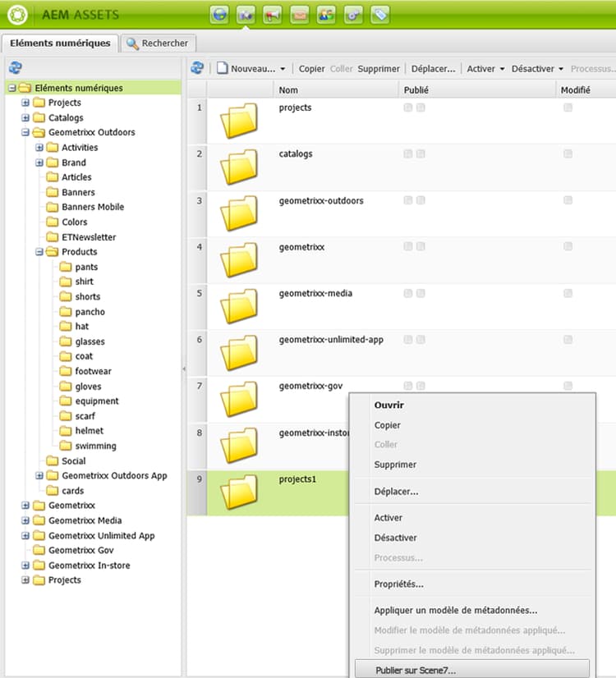The width and height of the screenshot is (616, 678).
Task: Click the page icon beside Nouveau...
Action: pyautogui.click(x=222, y=68)
